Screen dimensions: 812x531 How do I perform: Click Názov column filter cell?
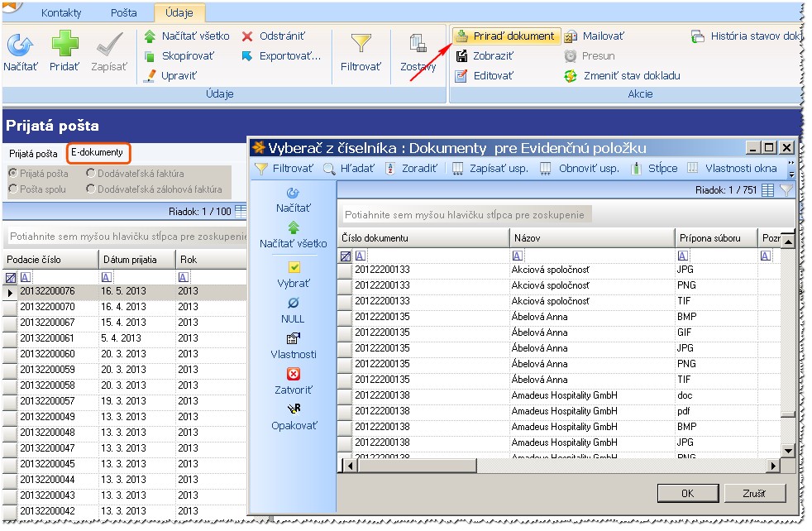point(592,256)
